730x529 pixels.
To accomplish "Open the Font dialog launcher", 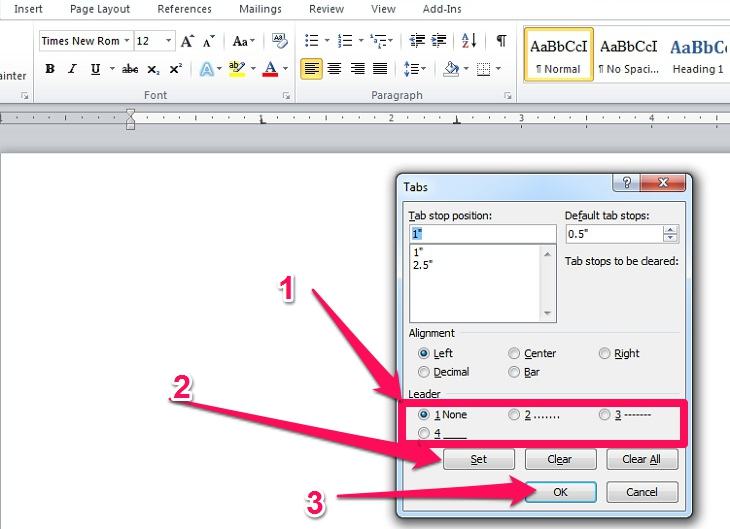I will coord(286,96).
